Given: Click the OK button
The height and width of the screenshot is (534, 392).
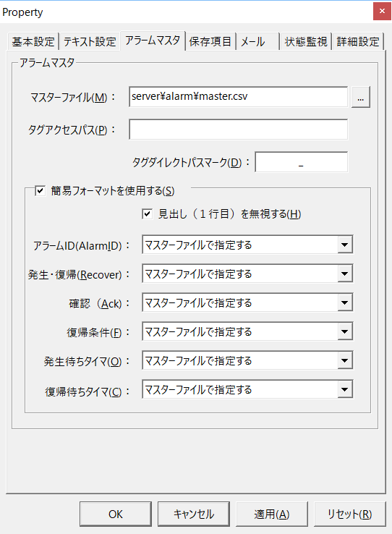Looking at the screenshot, I should (x=116, y=514).
